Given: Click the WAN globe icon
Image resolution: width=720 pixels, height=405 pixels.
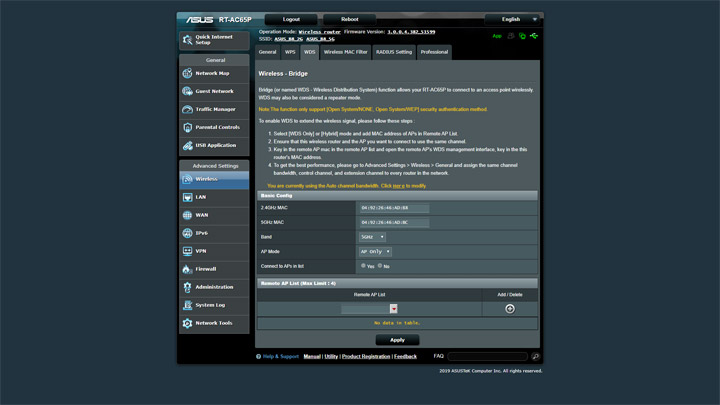Looking at the screenshot, I should click(x=187, y=215).
